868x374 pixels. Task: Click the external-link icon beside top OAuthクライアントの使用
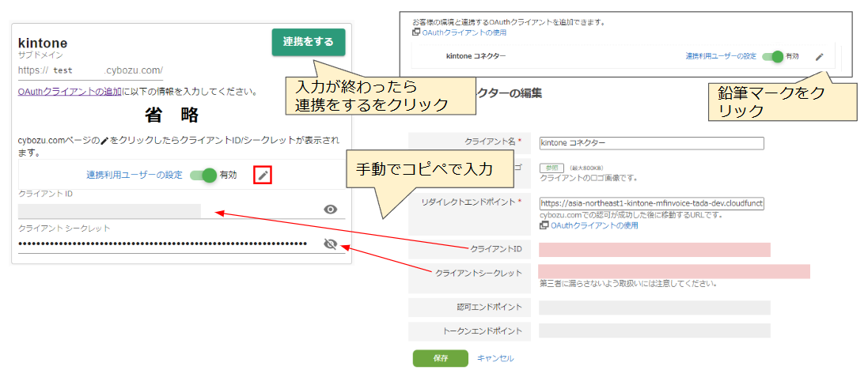click(416, 32)
